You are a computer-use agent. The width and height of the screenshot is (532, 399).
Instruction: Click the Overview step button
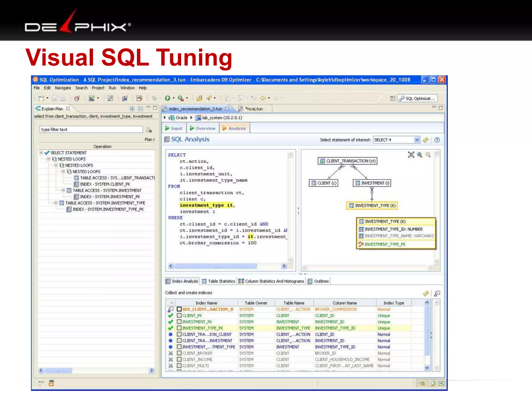tap(203, 128)
